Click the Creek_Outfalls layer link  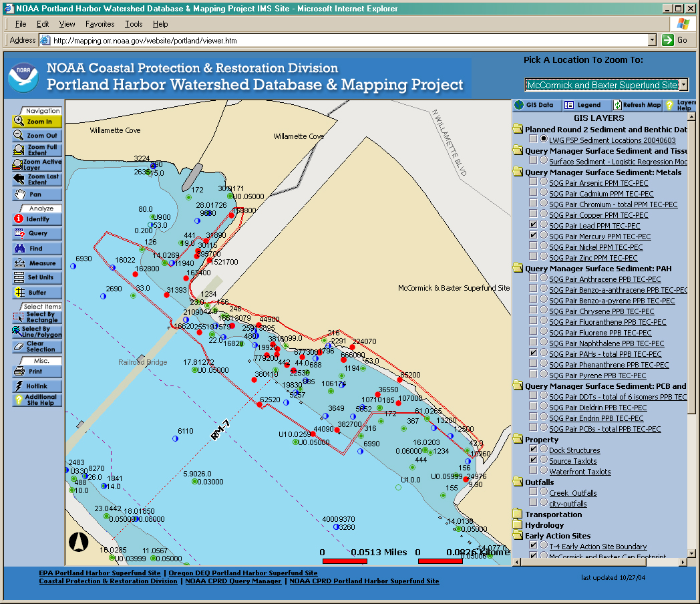click(573, 493)
